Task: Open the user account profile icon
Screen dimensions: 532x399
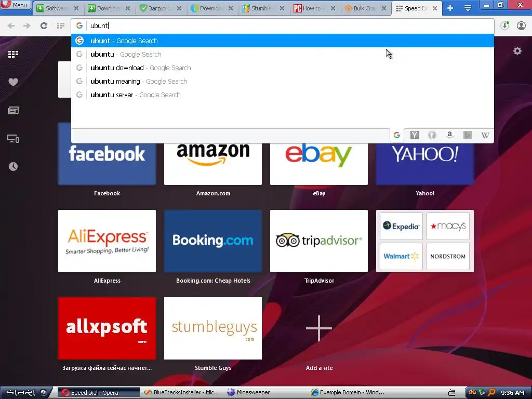Action: pyautogui.click(x=521, y=25)
